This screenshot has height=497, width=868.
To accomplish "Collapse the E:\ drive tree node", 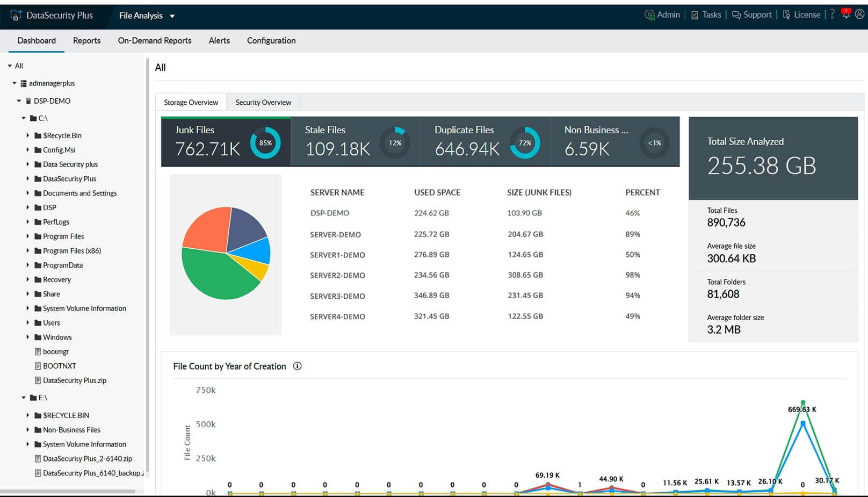I will coord(24,398).
